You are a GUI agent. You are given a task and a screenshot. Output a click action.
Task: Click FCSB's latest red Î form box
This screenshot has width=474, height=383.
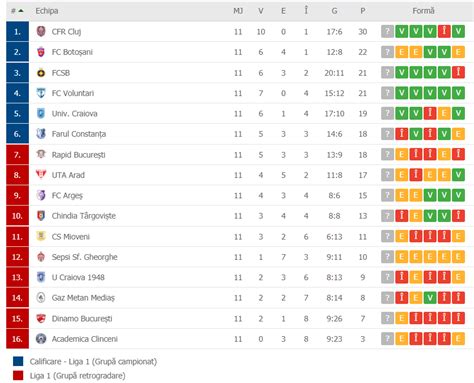point(458,73)
